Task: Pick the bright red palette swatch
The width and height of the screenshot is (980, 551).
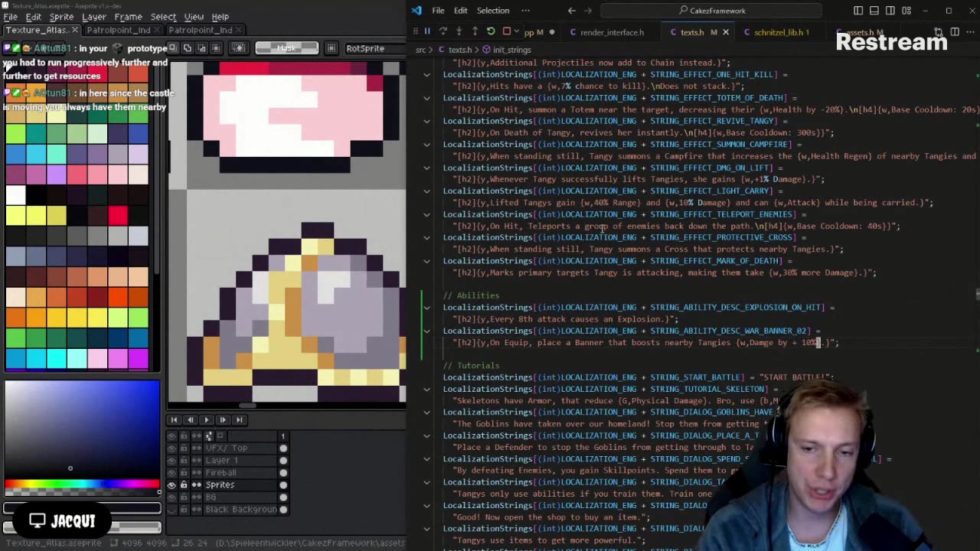Action: click(x=118, y=215)
